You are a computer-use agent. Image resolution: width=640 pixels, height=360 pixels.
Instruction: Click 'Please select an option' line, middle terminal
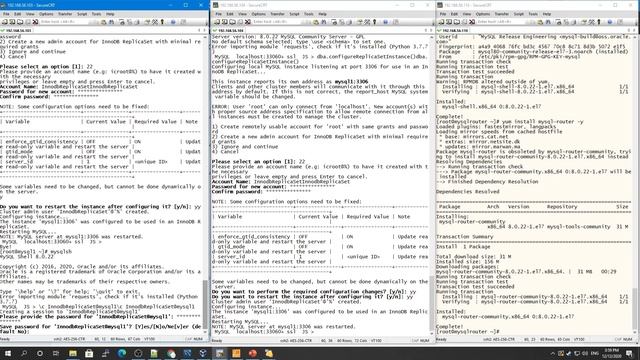tap(259, 162)
